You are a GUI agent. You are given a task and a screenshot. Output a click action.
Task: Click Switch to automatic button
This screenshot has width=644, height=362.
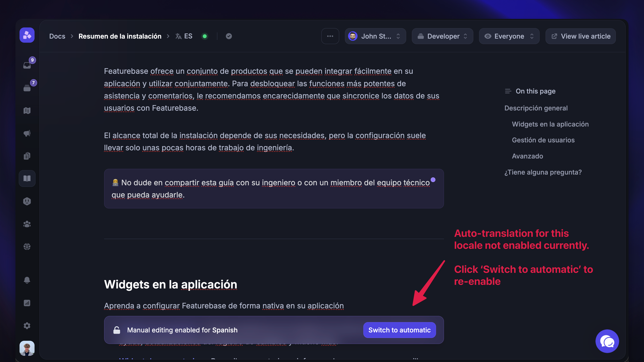coord(400,330)
